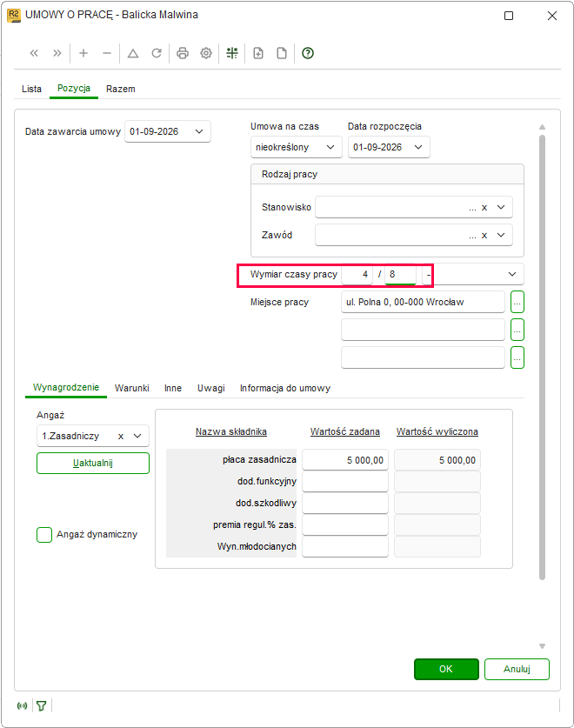This screenshot has width=574, height=728.
Task: Click ellipsis button for second Miejsce pracy field
Action: 517,330
